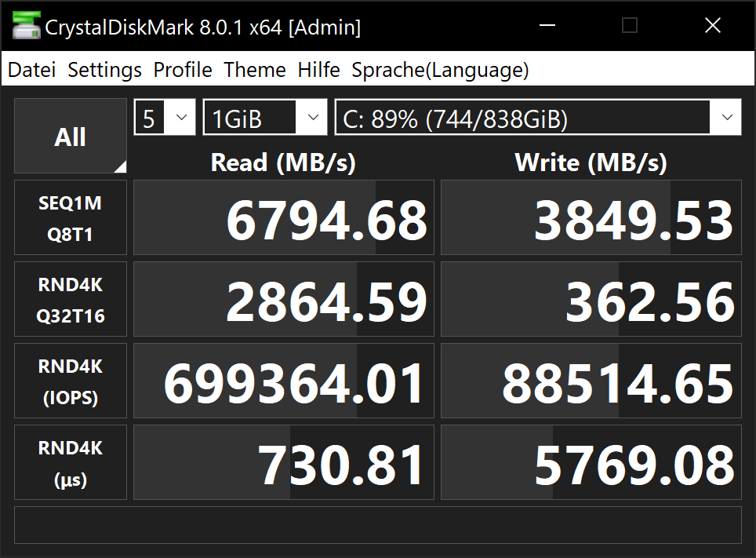Click the Read (MB/s) column header
This screenshot has width=756, height=558.
pos(284,162)
